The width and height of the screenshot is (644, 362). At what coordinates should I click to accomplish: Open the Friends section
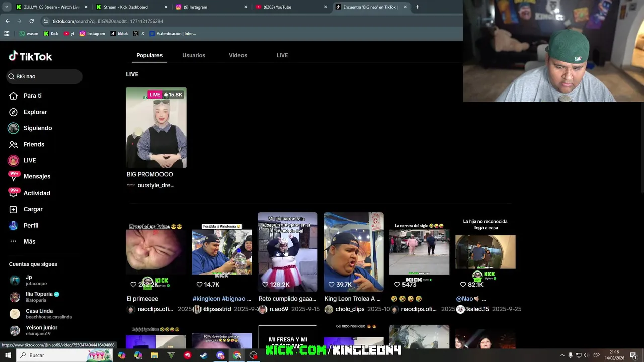(x=26, y=144)
